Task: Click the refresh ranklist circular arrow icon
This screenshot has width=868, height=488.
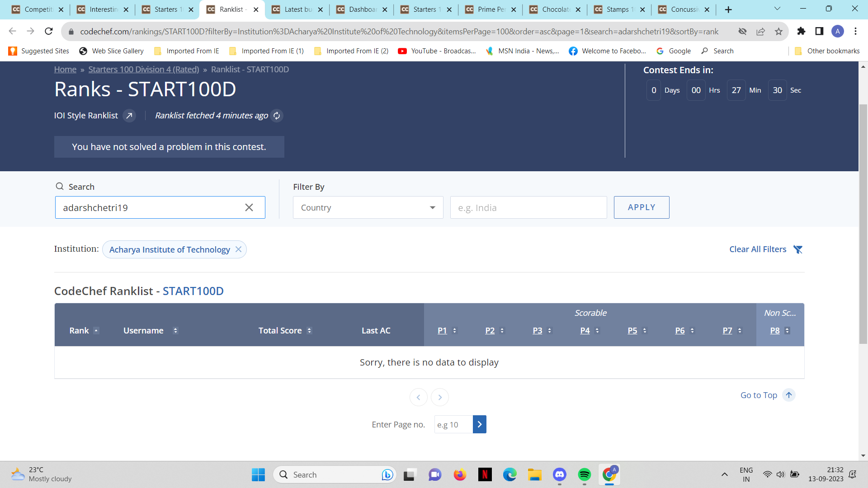Action: point(277,116)
